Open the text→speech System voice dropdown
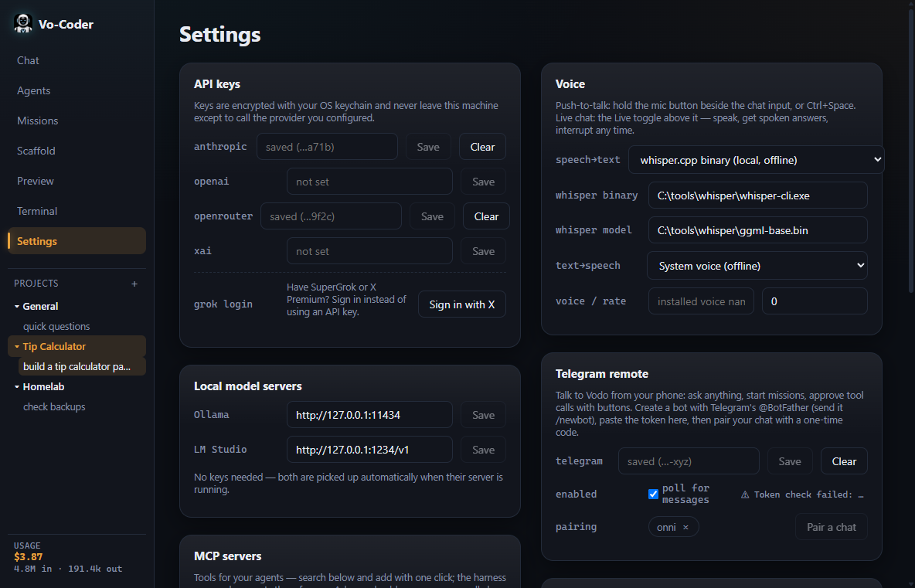The width and height of the screenshot is (915, 588). pos(757,266)
